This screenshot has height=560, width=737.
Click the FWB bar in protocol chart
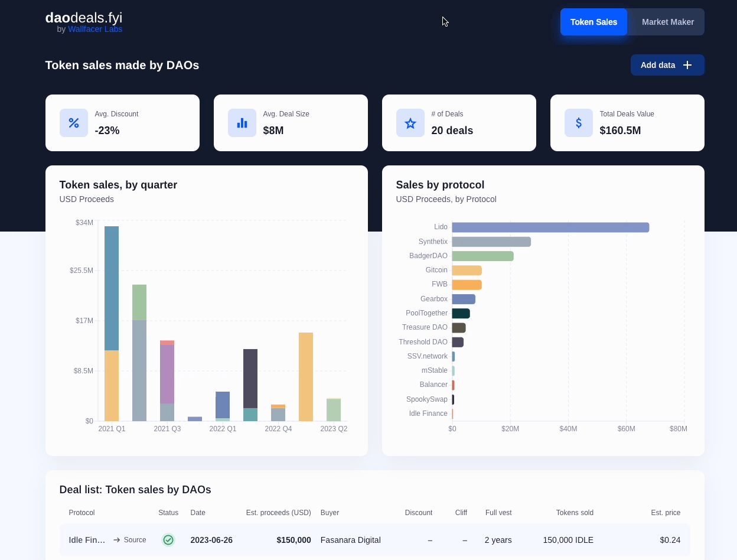pos(467,285)
